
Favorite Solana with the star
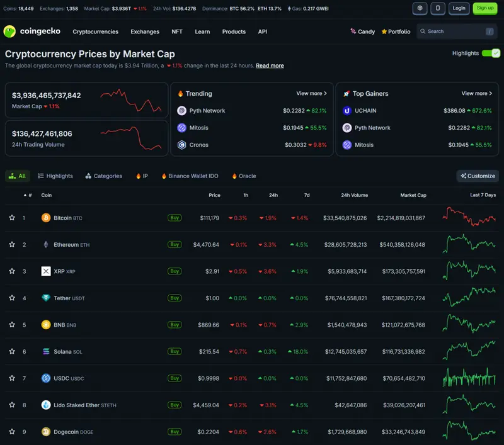tap(12, 352)
